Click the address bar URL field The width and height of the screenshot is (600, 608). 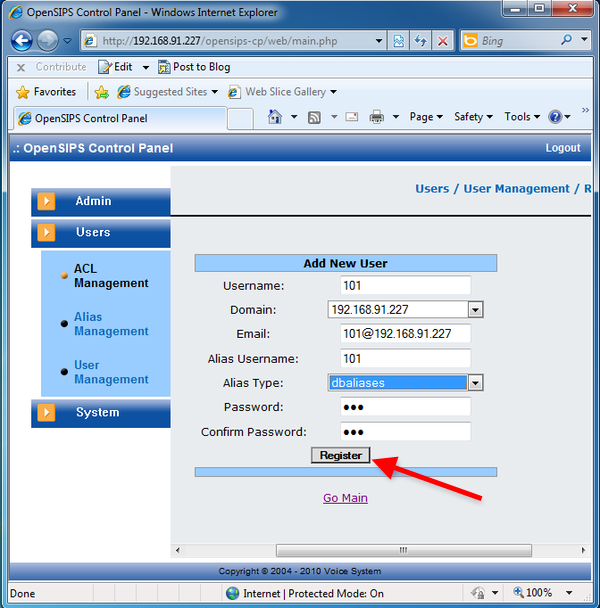(x=233, y=41)
